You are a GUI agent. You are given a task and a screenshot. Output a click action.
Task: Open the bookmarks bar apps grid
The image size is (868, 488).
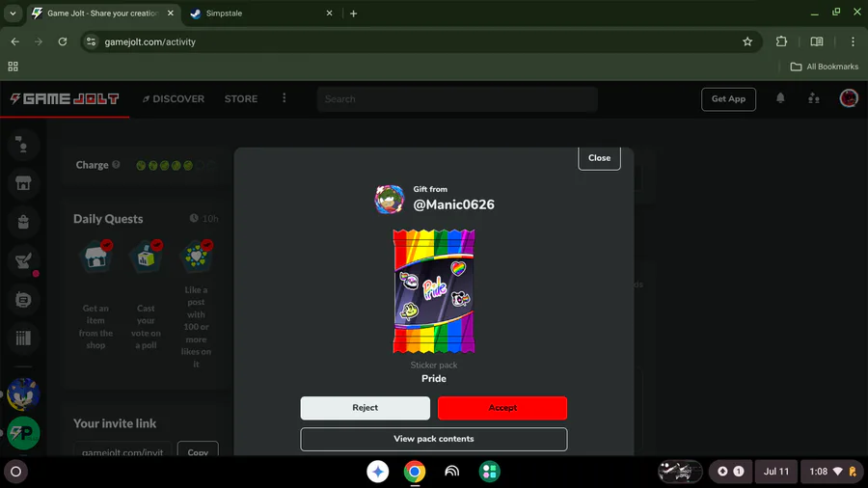pyautogui.click(x=13, y=67)
